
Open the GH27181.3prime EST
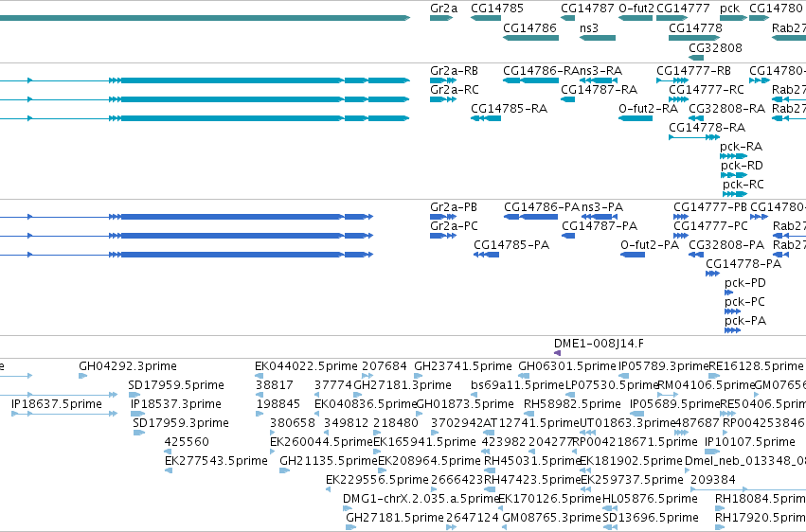tap(358, 395)
